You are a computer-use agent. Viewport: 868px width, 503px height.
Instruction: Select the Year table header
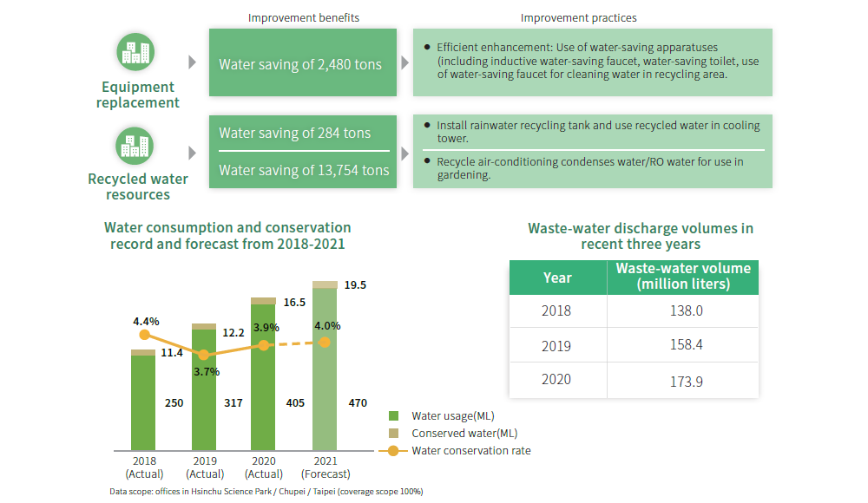tap(557, 278)
